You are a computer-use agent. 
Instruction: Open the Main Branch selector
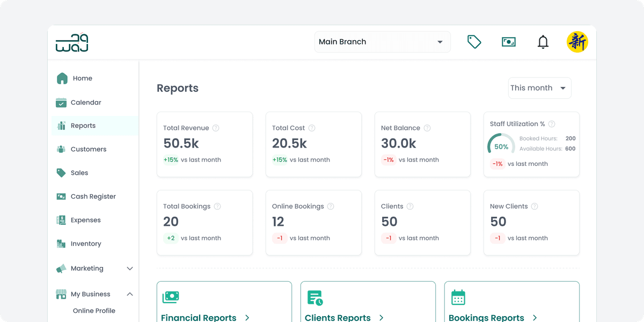(382, 41)
